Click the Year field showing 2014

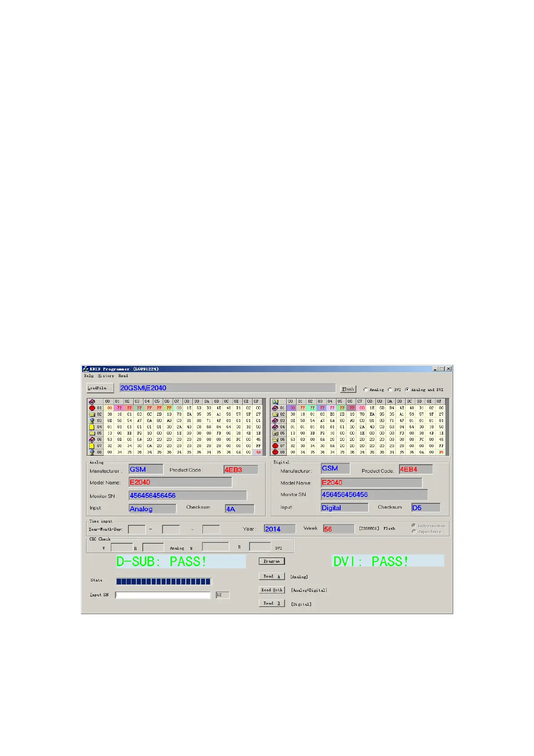[x=280, y=529]
